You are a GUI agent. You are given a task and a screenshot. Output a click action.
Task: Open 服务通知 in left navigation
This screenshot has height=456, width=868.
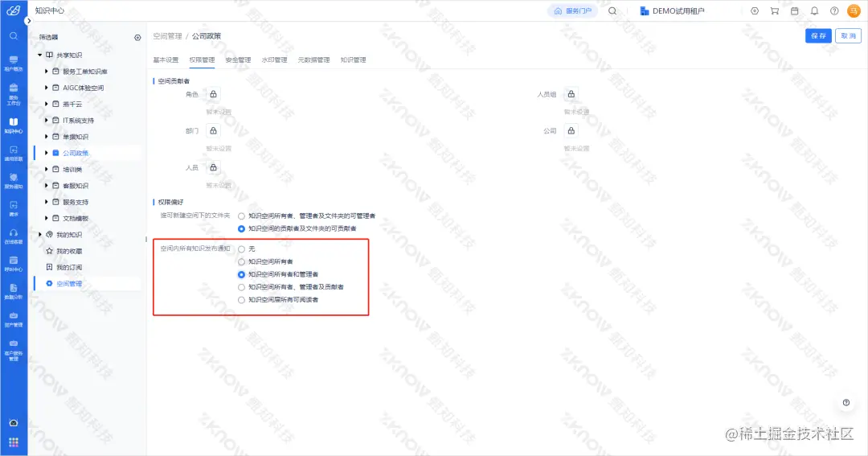[14, 181]
